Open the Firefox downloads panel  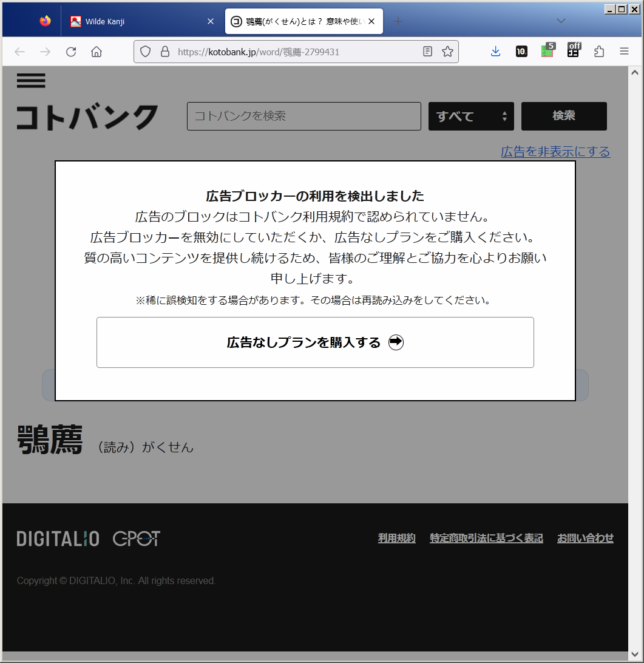[x=495, y=52]
